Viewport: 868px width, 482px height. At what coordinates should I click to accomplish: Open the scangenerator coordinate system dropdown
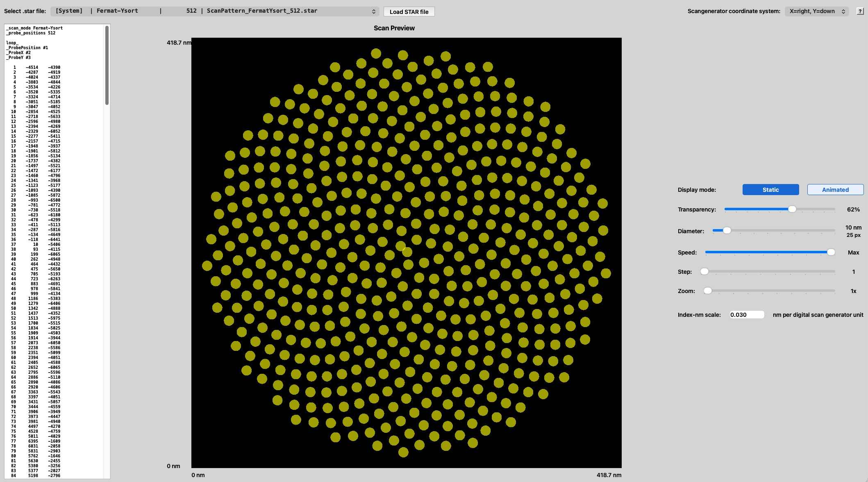point(817,11)
